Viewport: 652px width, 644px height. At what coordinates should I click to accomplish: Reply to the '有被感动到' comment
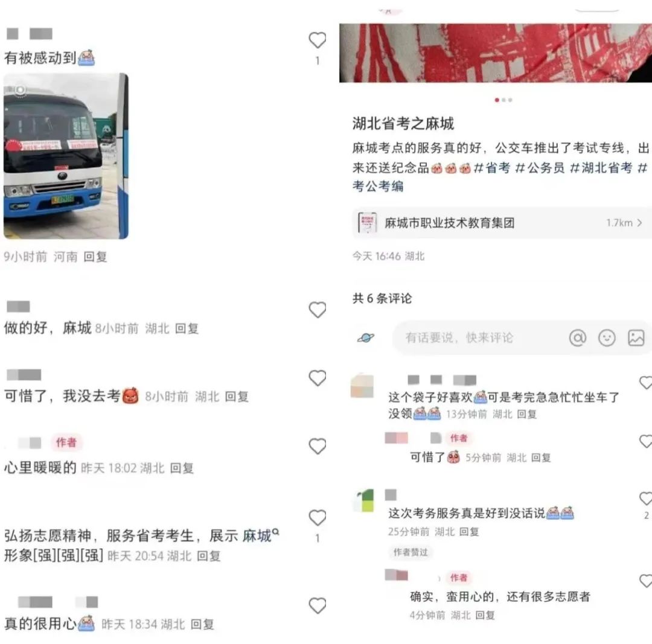pos(95,257)
